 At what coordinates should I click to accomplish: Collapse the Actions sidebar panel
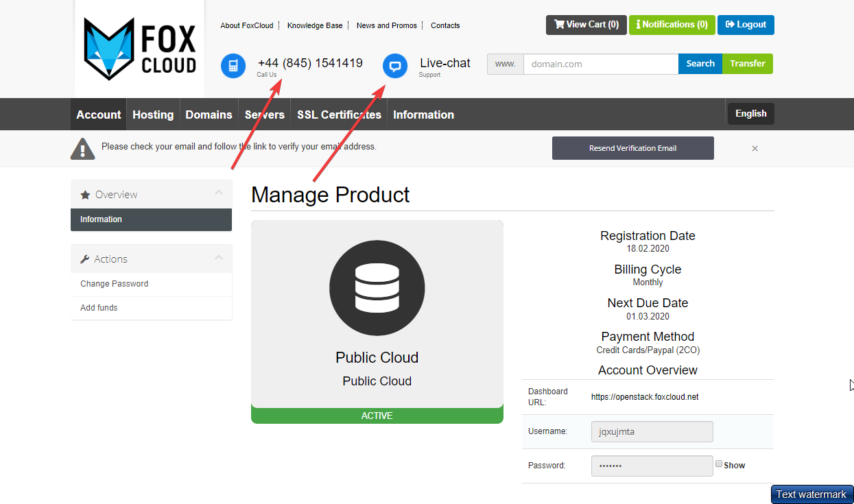[x=219, y=258]
